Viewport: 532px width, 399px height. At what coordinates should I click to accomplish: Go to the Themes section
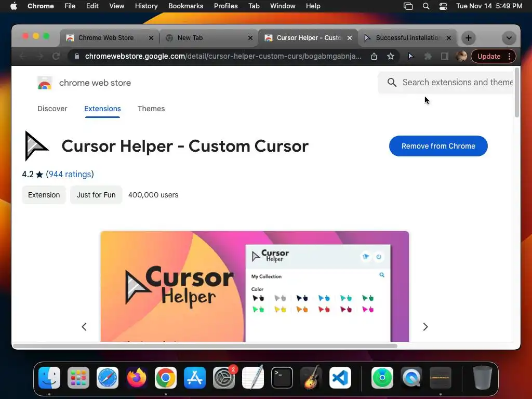tap(151, 109)
